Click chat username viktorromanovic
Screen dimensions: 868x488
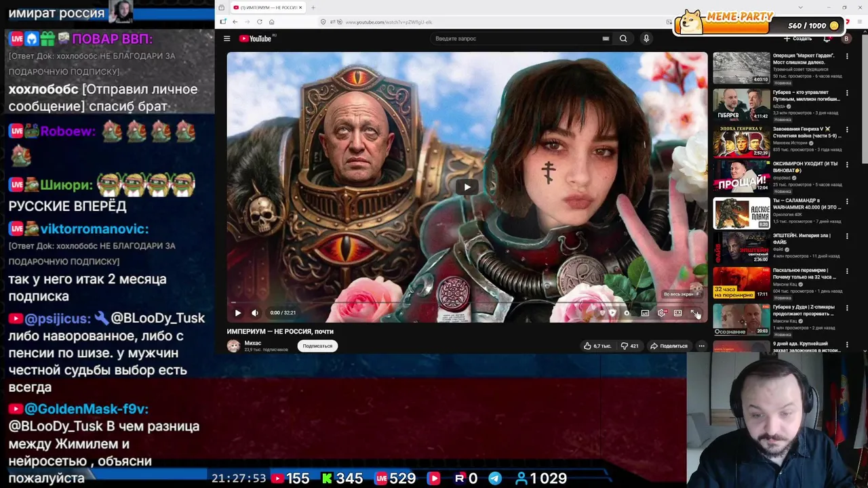[x=94, y=229]
